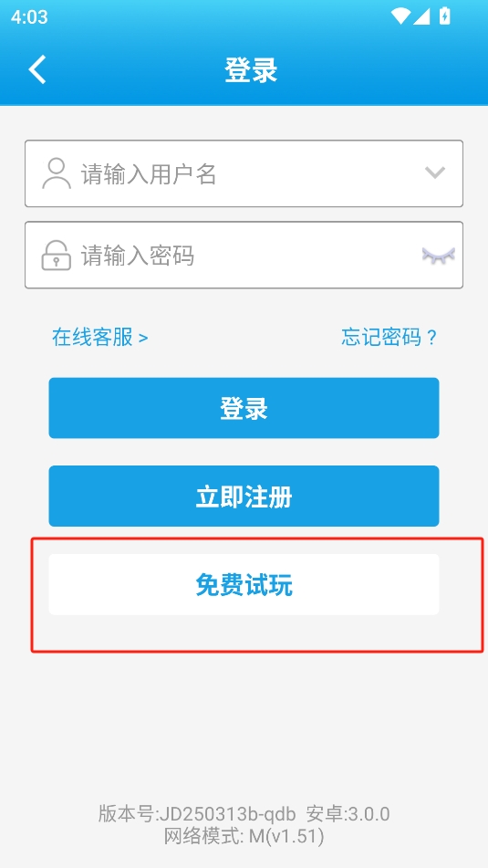Tap the chevron after 在线客服
The image size is (488, 868).
pos(143,338)
